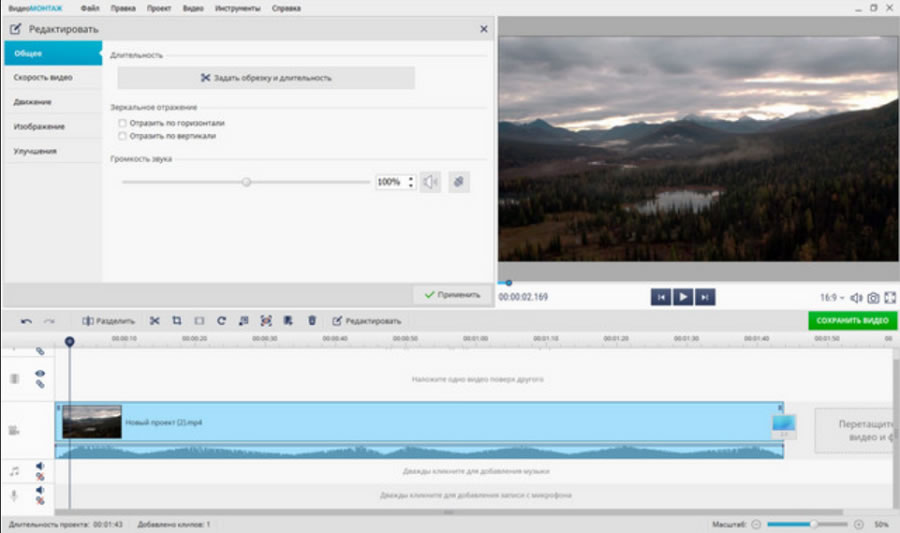This screenshot has height=533, width=900.
Task: Enable 'Отразить по вертикали' checkbox
Action: (x=123, y=136)
